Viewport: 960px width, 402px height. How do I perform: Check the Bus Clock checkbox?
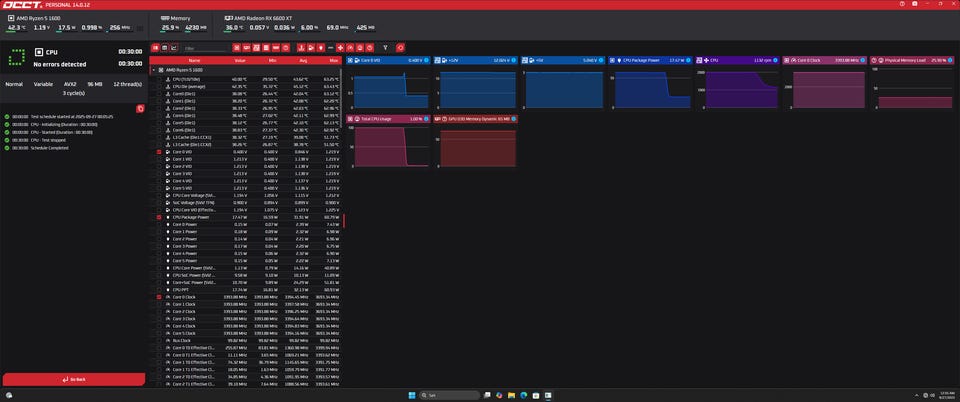coord(159,340)
